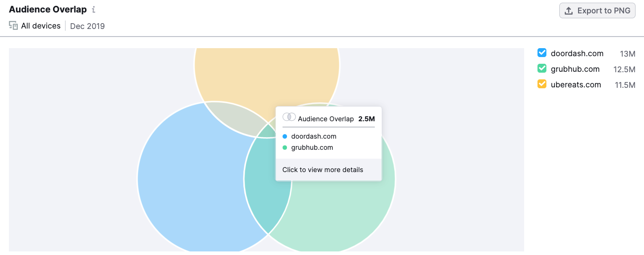Click doordash.com legend label

point(577,53)
